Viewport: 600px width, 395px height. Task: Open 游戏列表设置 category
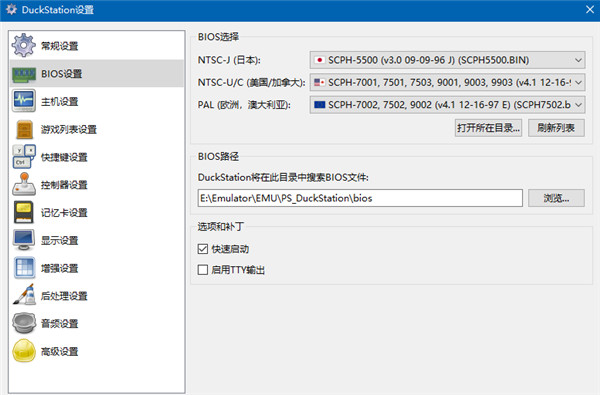coord(96,129)
